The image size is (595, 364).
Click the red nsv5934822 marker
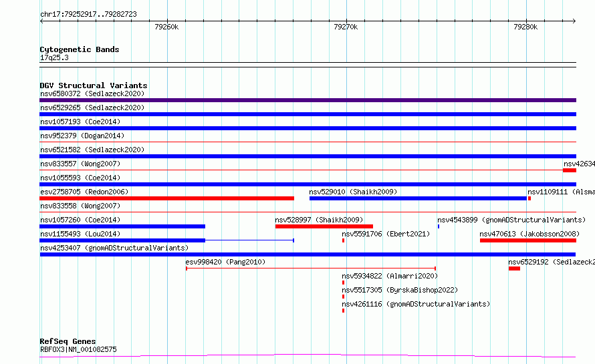pos(344,283)
